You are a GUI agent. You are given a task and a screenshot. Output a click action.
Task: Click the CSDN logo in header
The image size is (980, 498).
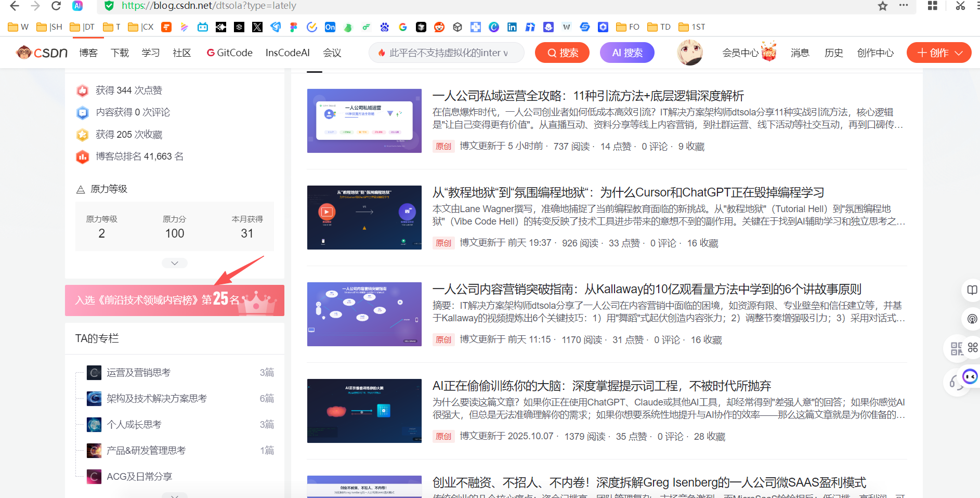coord(42,53)
